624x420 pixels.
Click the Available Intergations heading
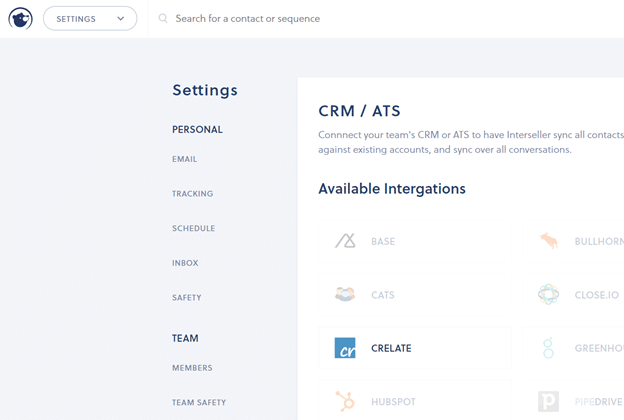pyautogui.click(x=392, y=189)
